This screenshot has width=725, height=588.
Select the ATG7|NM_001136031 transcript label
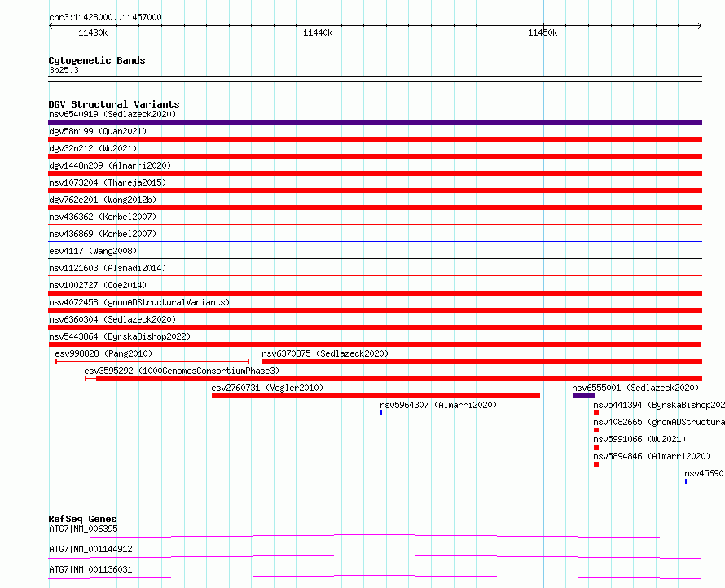90,569
